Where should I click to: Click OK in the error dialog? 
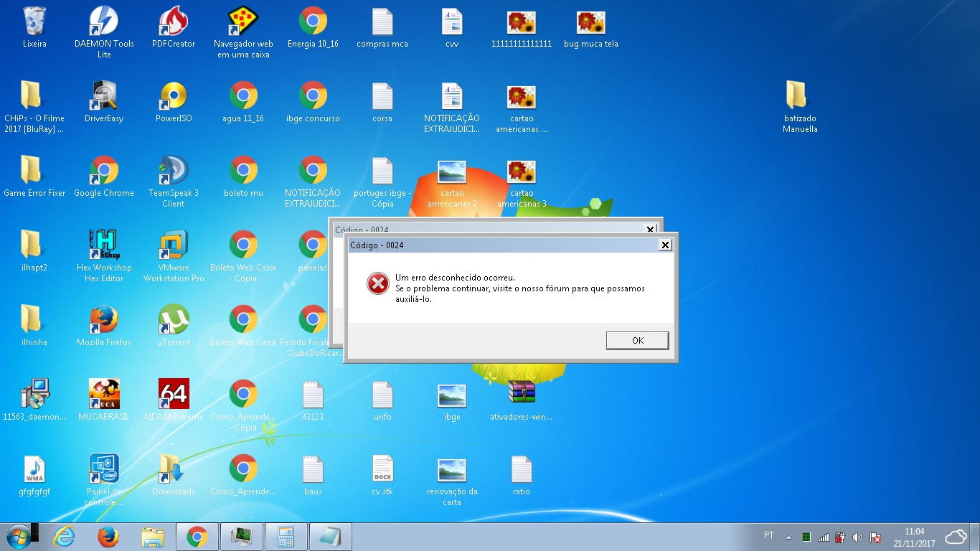(637, 341)
